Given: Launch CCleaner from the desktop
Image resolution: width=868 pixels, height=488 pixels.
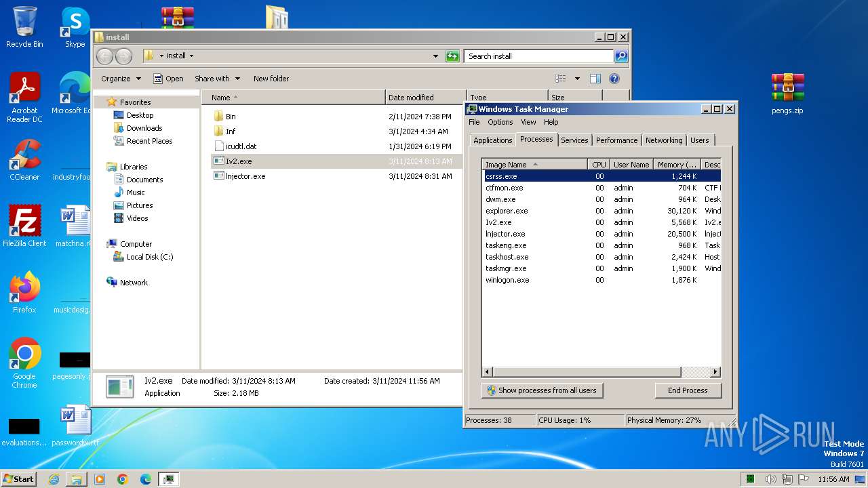Looking at the screenshot, I should [24, 160].
